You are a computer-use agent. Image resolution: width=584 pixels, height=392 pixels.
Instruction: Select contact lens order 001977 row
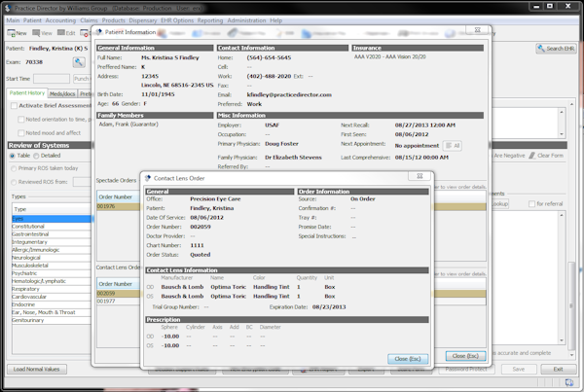click(119, 302)
